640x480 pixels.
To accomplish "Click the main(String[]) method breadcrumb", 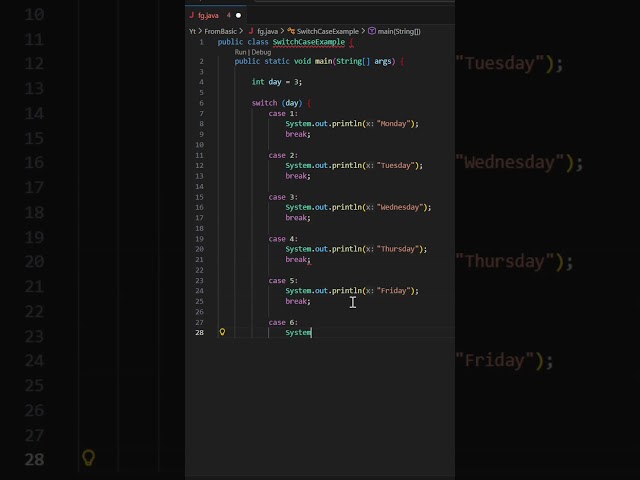I will 399,31.
